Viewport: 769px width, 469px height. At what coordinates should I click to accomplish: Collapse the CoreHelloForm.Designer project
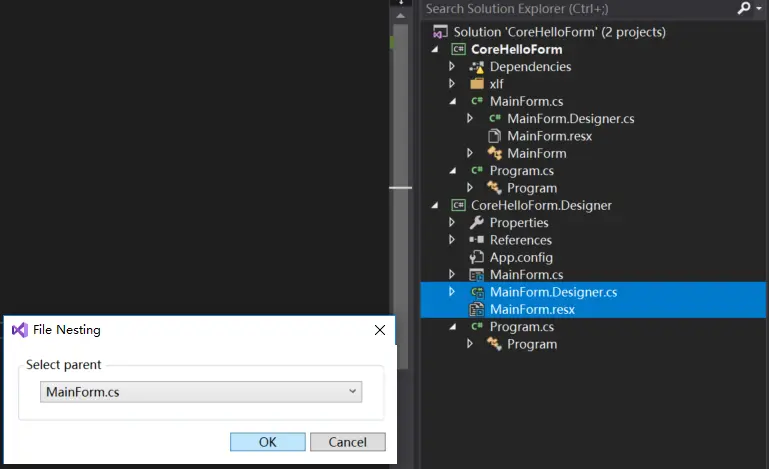(x=435, y=206)
